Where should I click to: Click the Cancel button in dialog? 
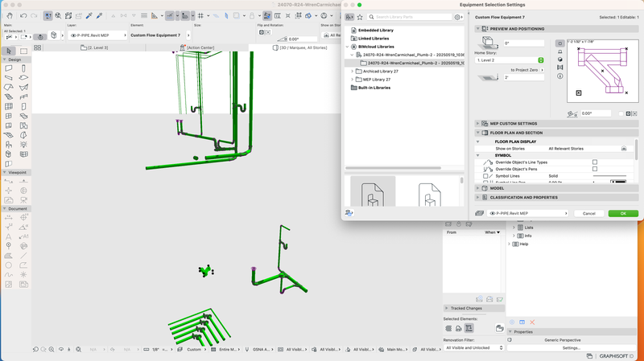click(x=588, y=213)
